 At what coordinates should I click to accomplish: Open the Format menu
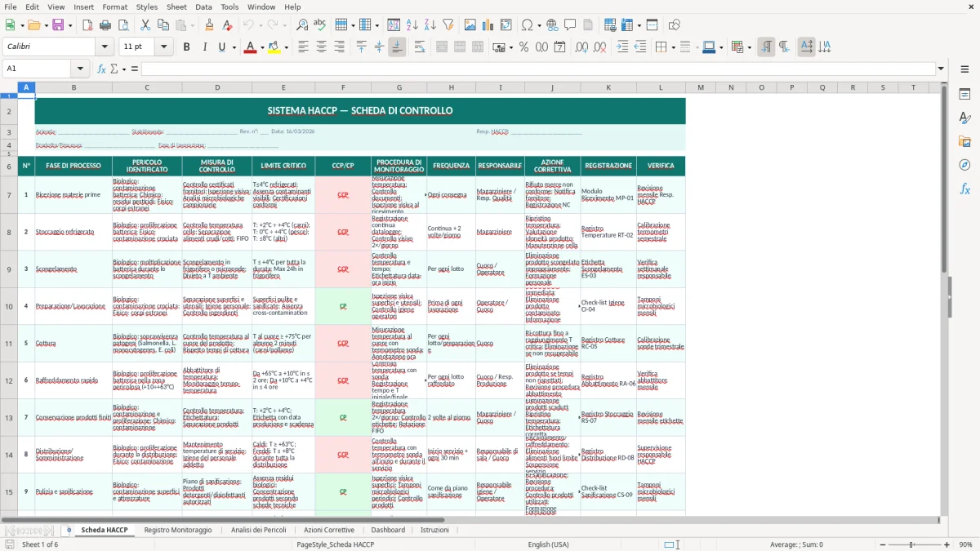(x=115, y=7)
